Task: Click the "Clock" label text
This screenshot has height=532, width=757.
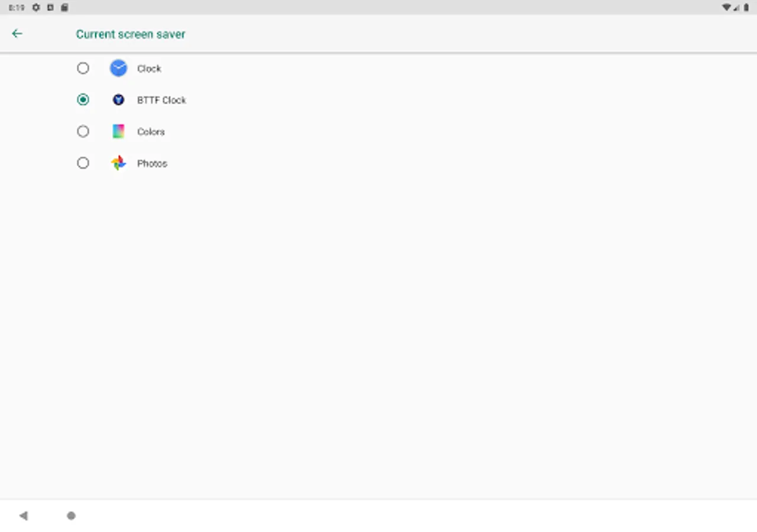Action: 149,69
